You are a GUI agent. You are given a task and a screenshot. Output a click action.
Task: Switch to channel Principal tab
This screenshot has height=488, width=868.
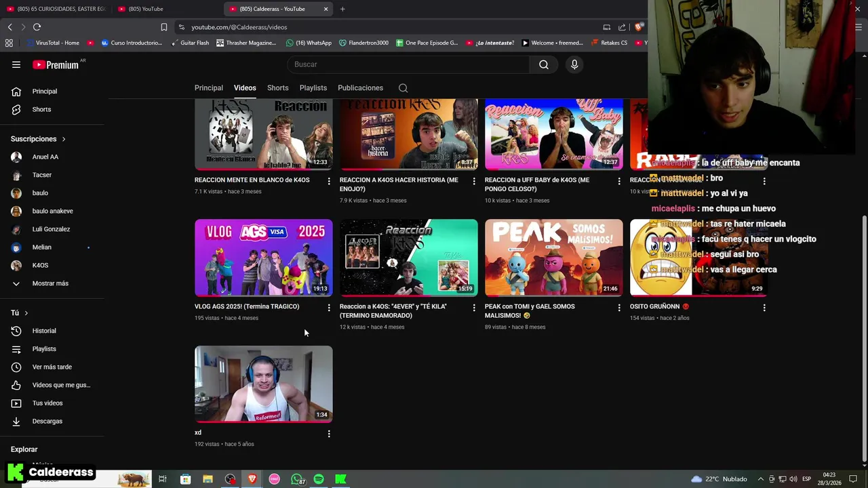pyautogui.click(x=209, y=88)
